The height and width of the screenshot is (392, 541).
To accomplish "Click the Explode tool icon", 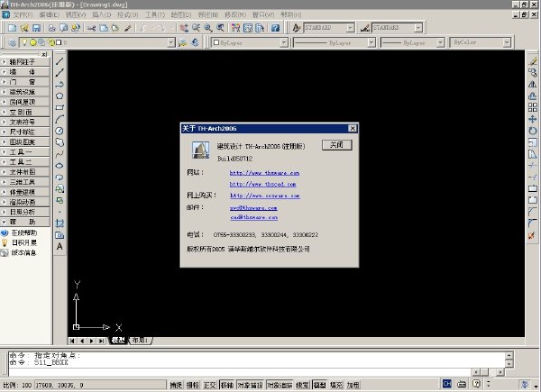I will [x=532, y=236].
